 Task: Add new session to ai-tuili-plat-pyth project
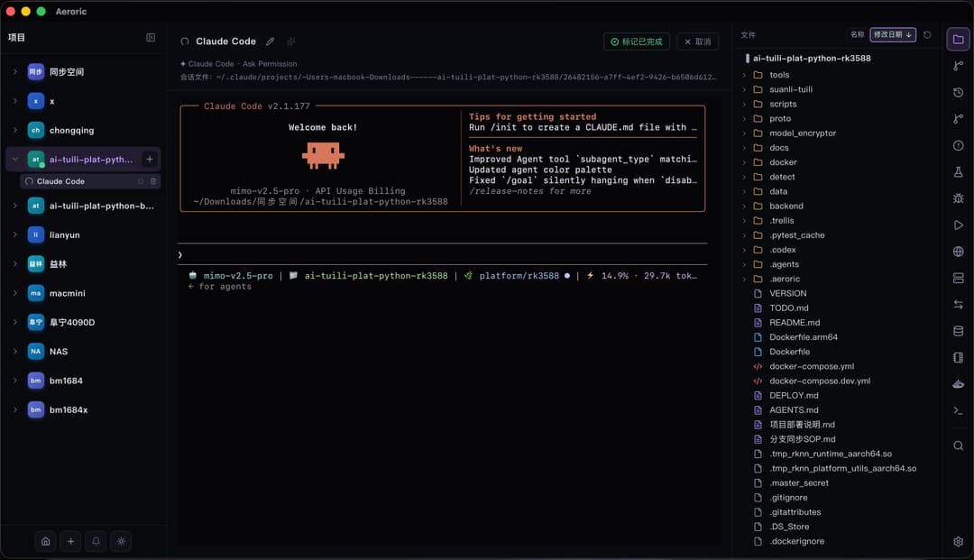[x=150, y=160]
